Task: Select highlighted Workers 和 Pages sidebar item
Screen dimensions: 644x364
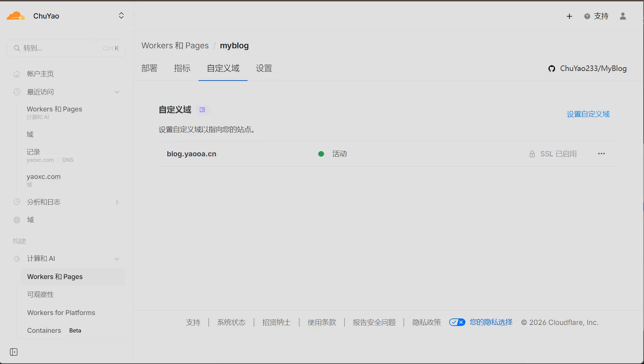Action: (x=73, y=277)
